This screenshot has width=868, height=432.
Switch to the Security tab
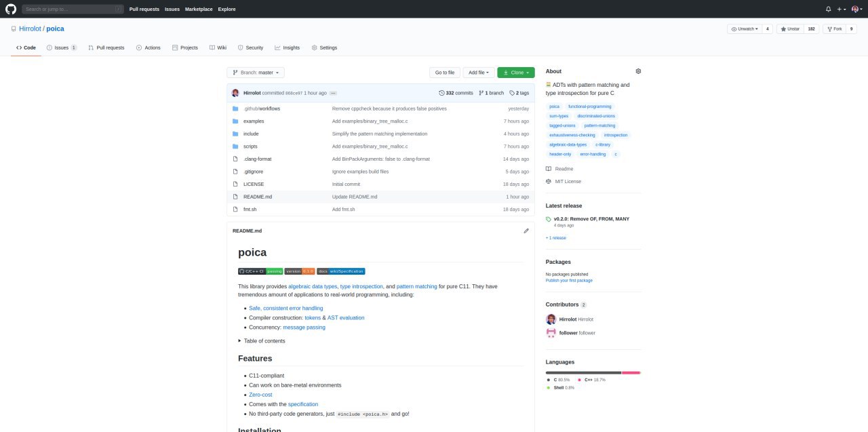tap(250, 47)
